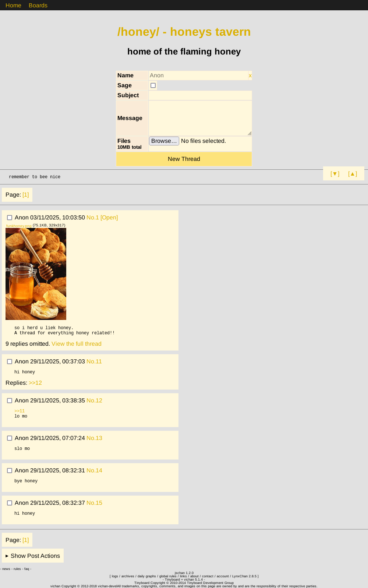This screenshot has height=588, width=368.
Task: Toggle the Sage checkbox
Action: click(x=153, y=85)
